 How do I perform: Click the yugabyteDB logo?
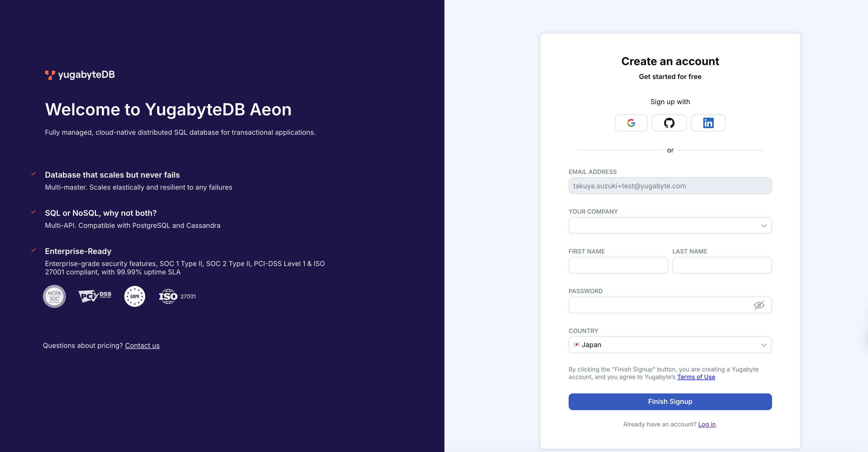(x=80, y=75)
